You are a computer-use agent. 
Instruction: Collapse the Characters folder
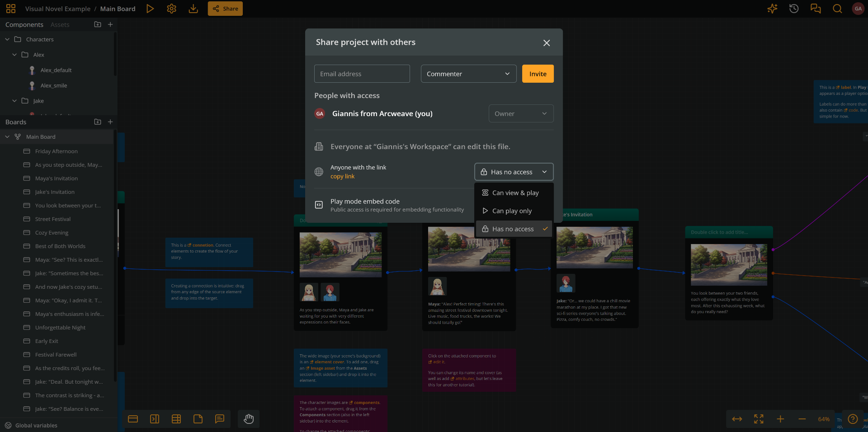(7, 39)
